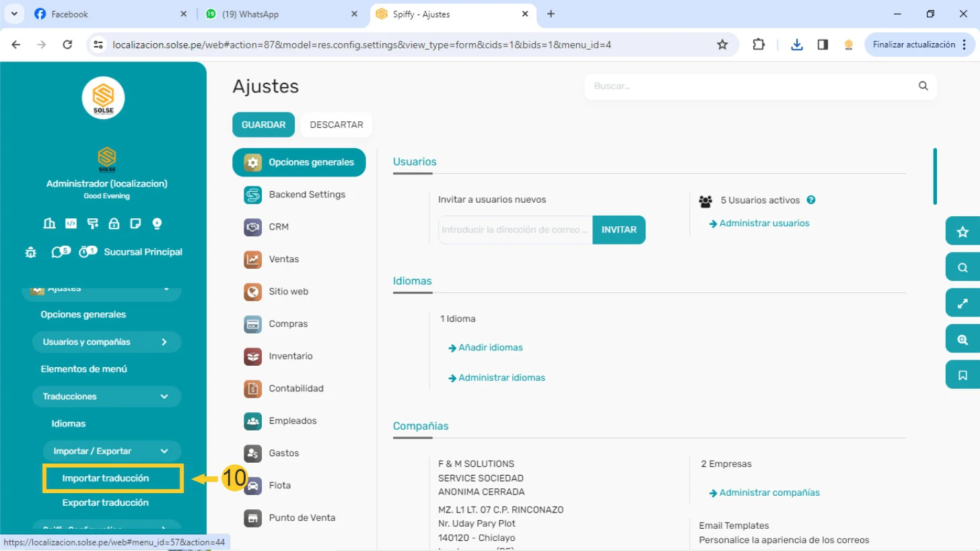Click the code editor icon in sidebar
The height and width of the screenshot is (551, 980).
(x=71, y=224)
